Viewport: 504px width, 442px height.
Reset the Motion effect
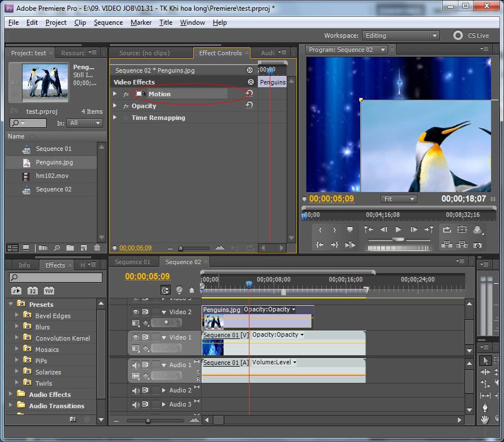click(249, 93)
